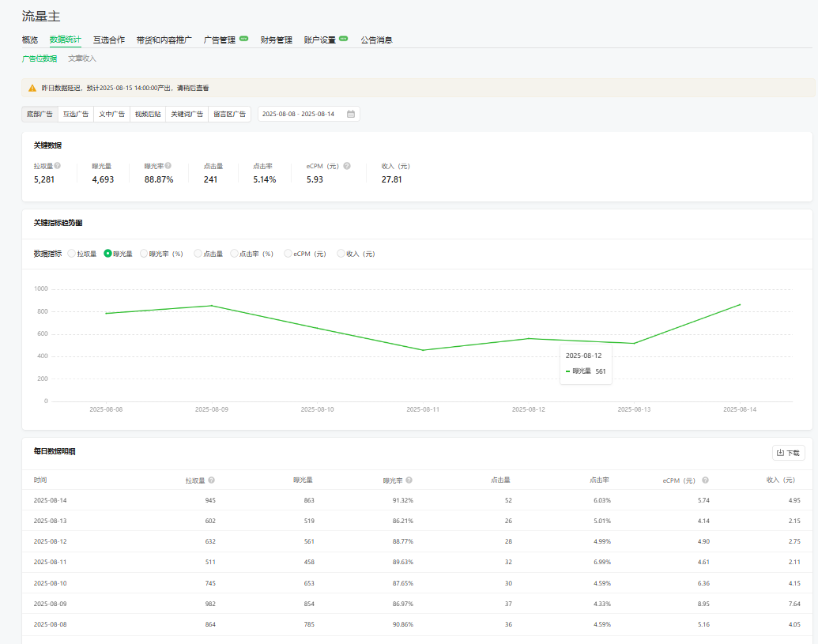
Task: Click the 2025-08-09 date in the table
Action: pyautogui.click(x=50, y=604)
